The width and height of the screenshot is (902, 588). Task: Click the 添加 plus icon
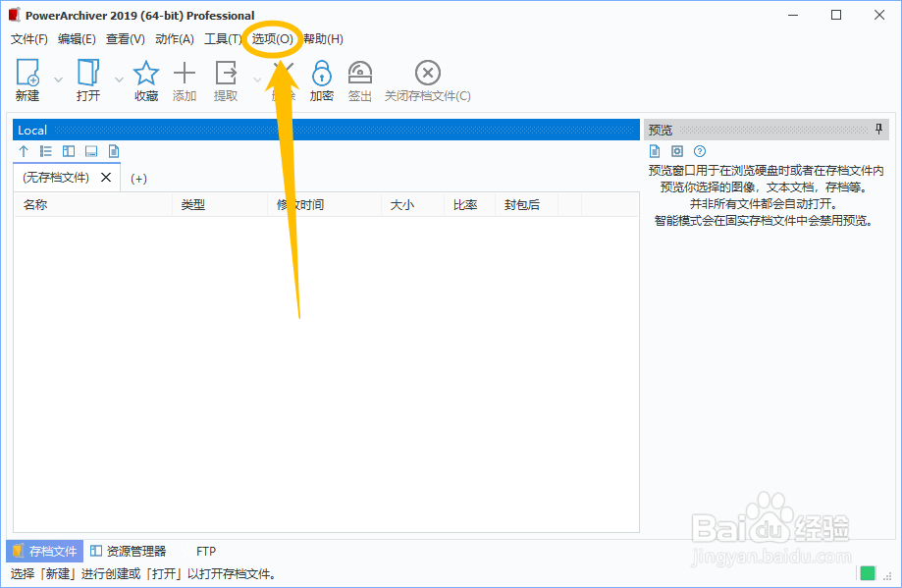point(185,74)
